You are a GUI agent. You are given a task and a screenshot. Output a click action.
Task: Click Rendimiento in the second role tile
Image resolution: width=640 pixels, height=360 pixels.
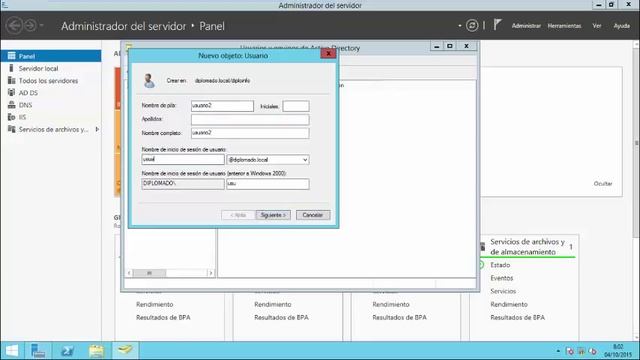pos(272,304)
